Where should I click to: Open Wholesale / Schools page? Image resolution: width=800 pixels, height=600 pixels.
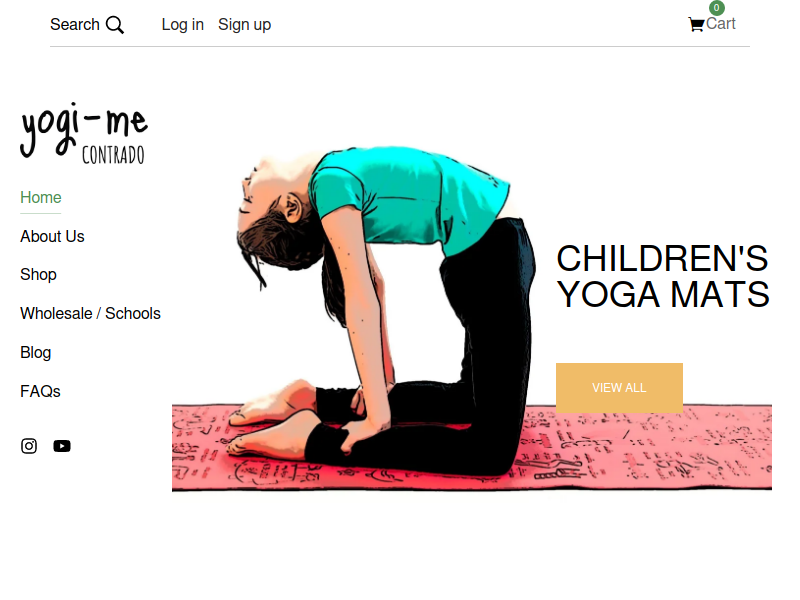click(x=90, y=313)
